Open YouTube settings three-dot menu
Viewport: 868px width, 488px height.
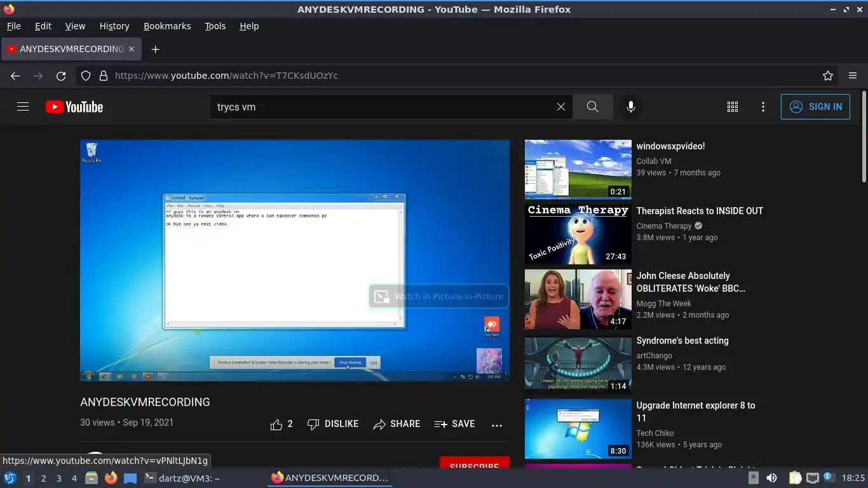pyautogui.click(x=763, y=107)
